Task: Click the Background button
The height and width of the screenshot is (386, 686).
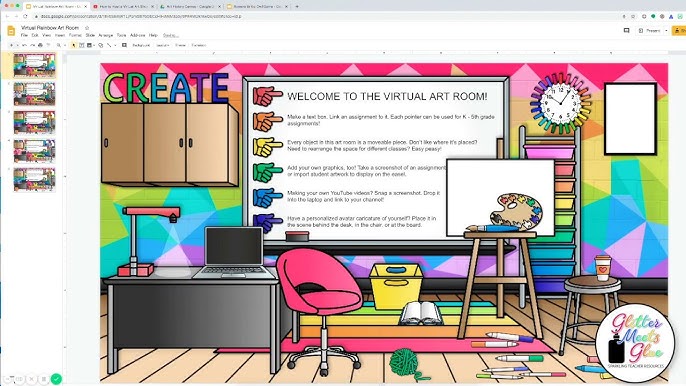Action: tap(141, 45)
